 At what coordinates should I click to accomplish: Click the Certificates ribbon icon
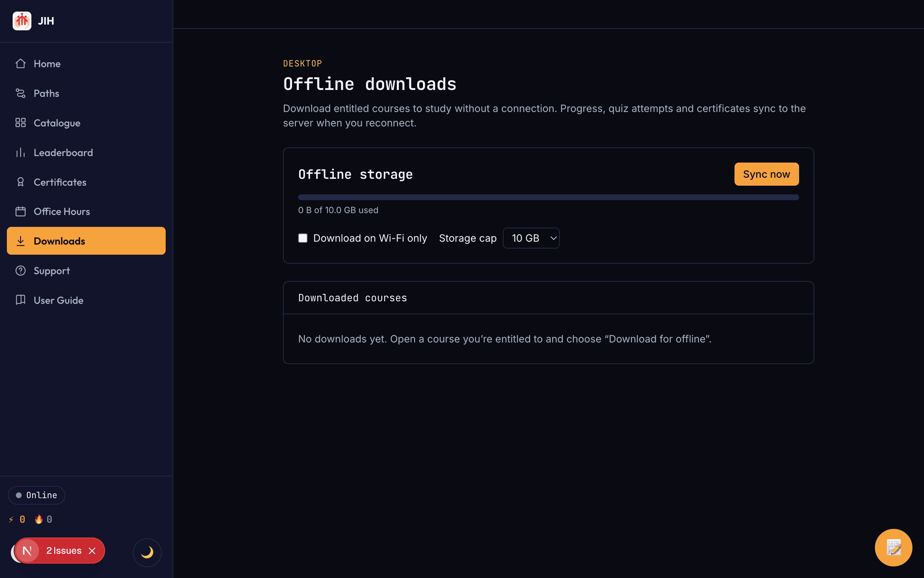click(x=21, y=182)
